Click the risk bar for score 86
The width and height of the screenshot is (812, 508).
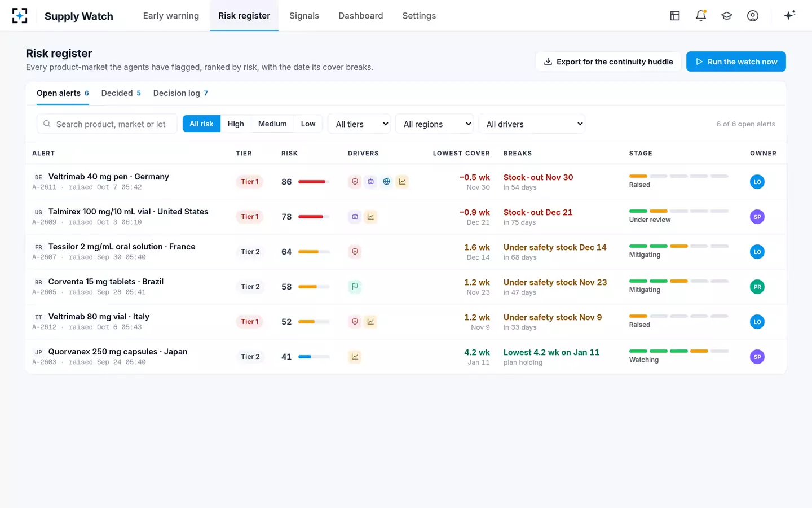314,182
